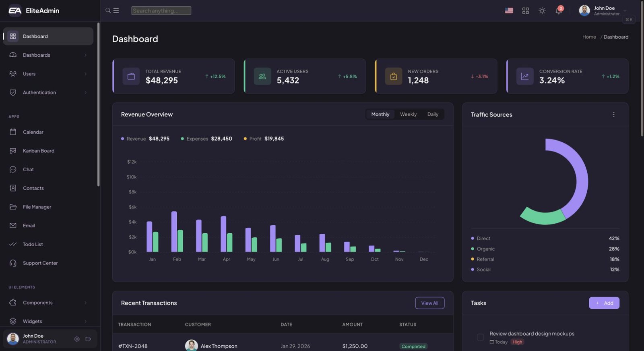Open the John Doe profile dropdown

coord(603,11)
